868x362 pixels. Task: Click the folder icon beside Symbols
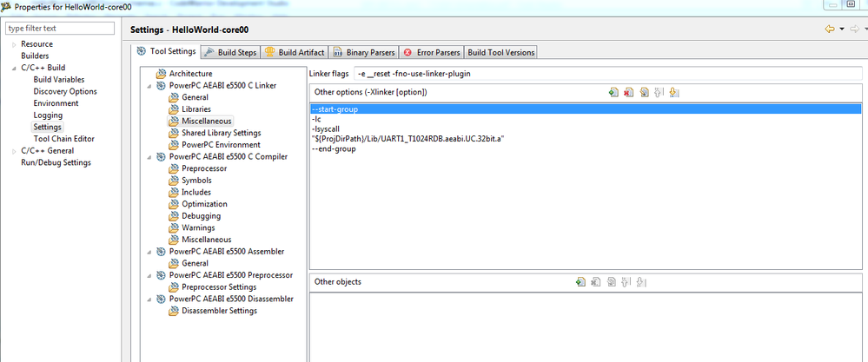(x=173, y=181)
